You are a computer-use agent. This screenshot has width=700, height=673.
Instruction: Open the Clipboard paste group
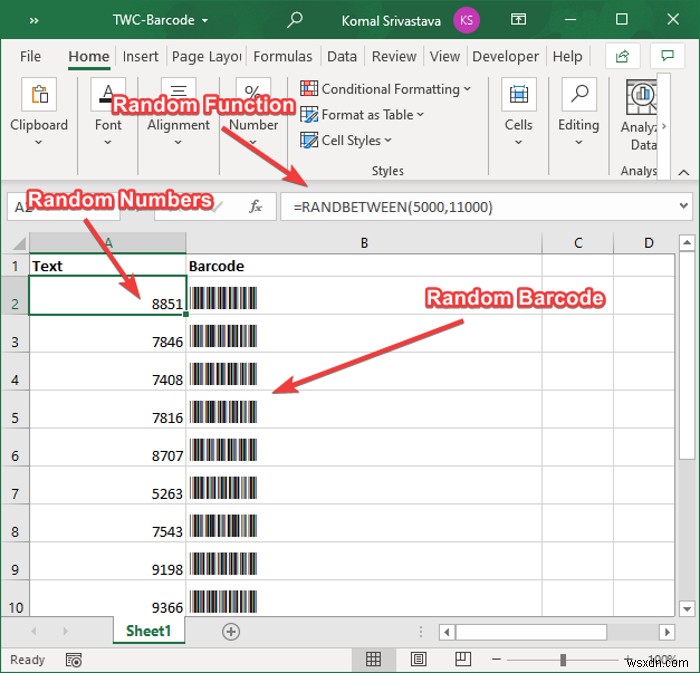click(39, 94)
